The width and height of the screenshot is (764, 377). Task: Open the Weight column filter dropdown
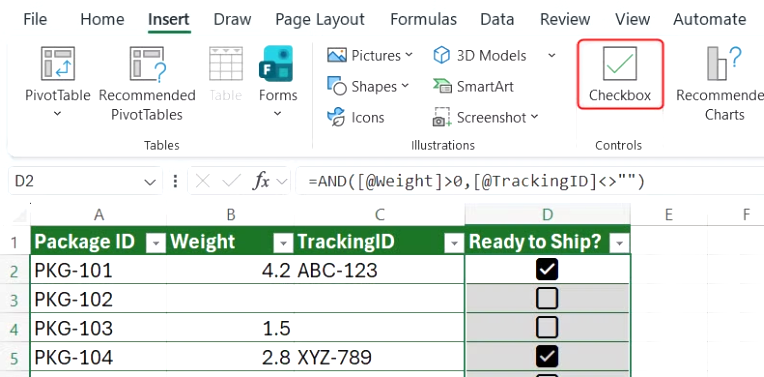click(x=283, y=243)
